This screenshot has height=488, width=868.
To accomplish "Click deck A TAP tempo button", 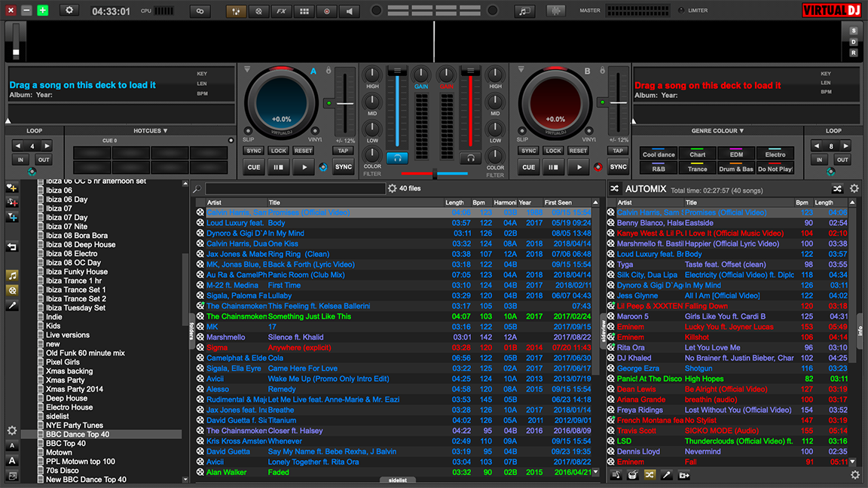I will pyautogui.click(x=344, y=151).
